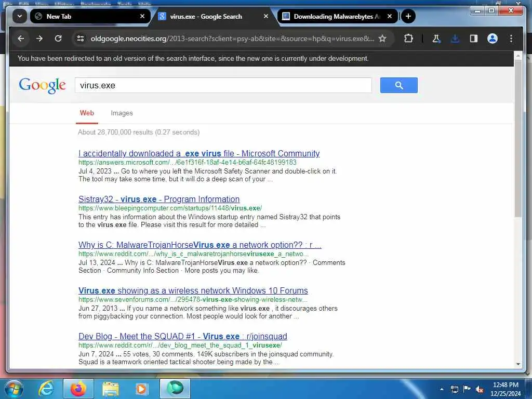Open the Action Center flag icon
This screenshot has width=532, height=399.
point(467,389)
